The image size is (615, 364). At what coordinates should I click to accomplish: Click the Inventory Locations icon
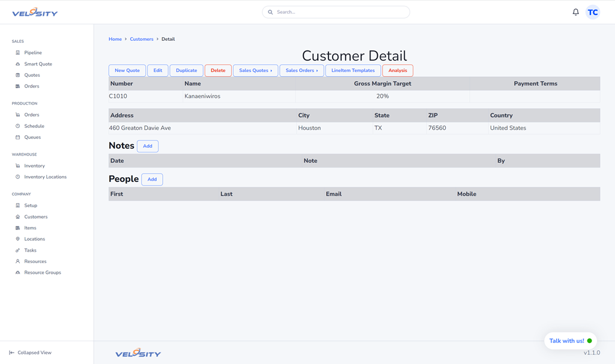(x=17, y=177)
